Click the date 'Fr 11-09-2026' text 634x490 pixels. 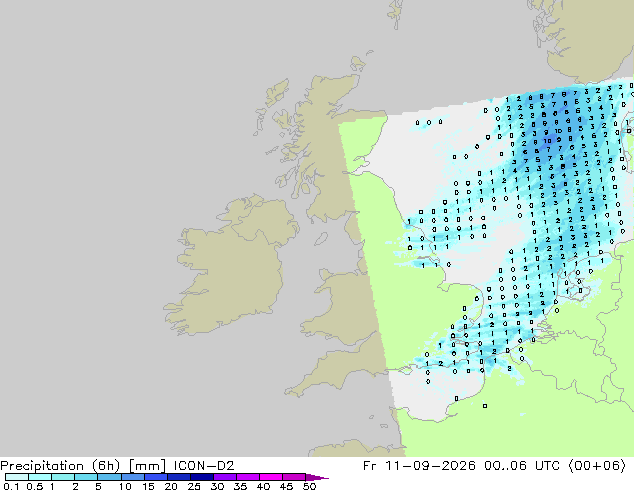[x=419, y=466]
